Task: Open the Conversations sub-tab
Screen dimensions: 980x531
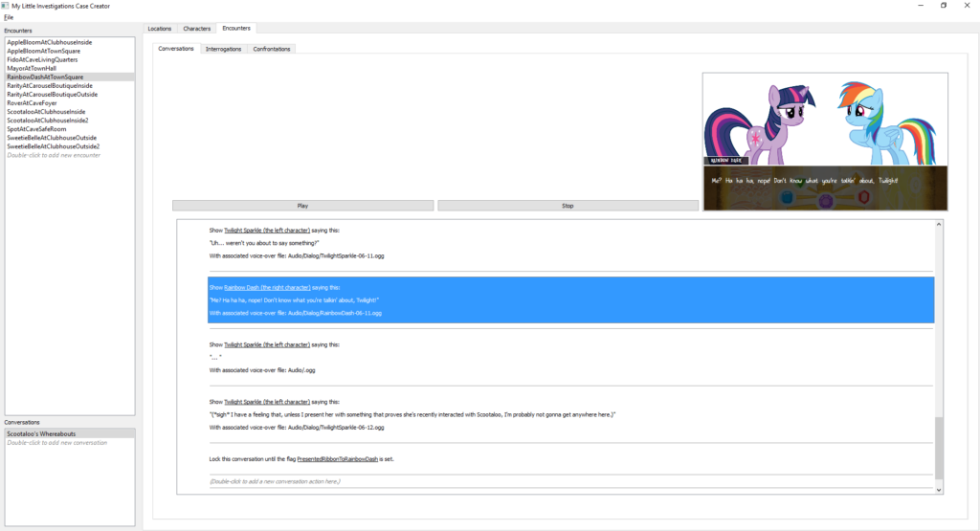Action: pyautogui.click(x=176, y=49)
